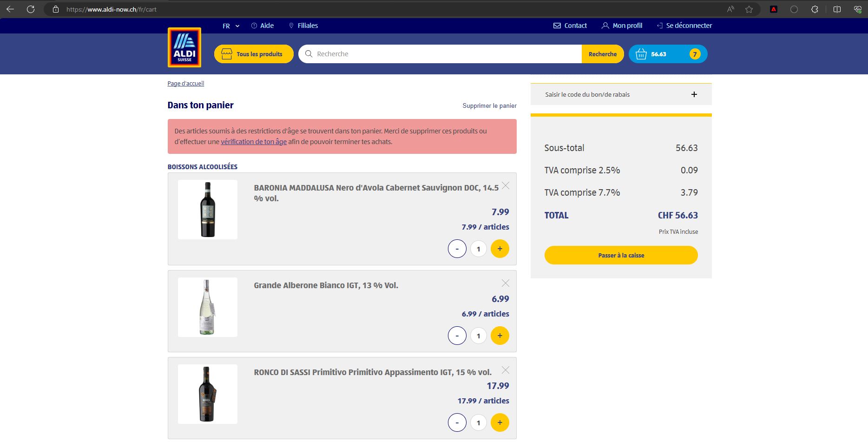Click Supprimer le panier link
The image size is (868, 442).
[489, 106]
